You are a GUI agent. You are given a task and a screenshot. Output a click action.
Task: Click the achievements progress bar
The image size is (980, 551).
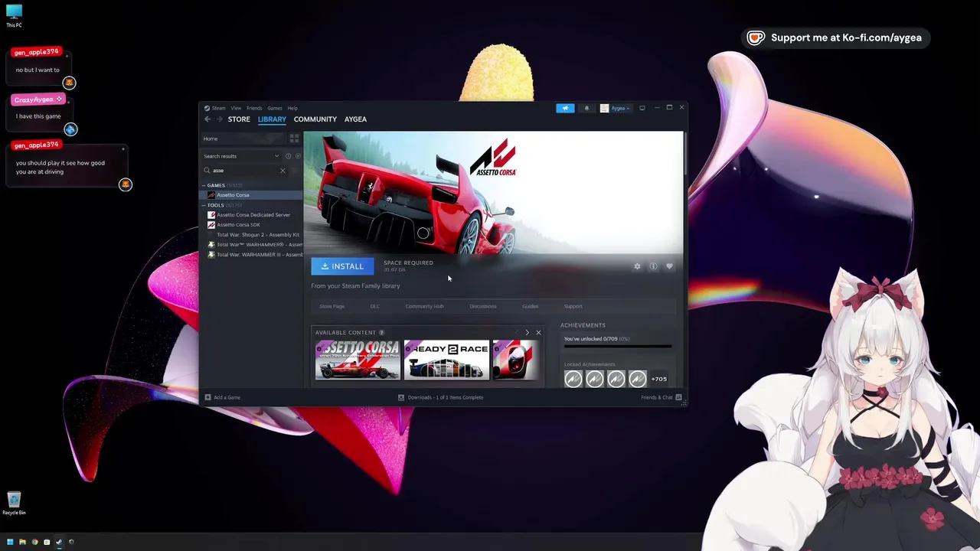618,347
